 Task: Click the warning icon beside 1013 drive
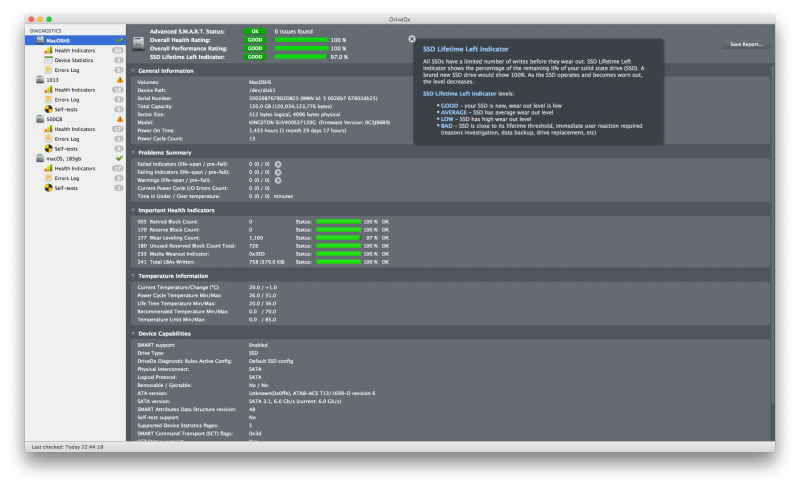(120, 79)
